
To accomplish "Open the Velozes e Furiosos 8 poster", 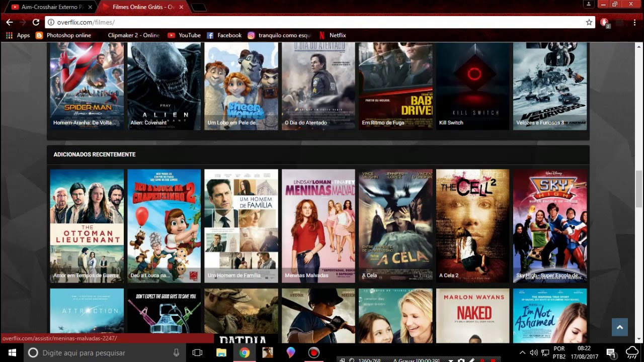I will [x=550, y=86].
